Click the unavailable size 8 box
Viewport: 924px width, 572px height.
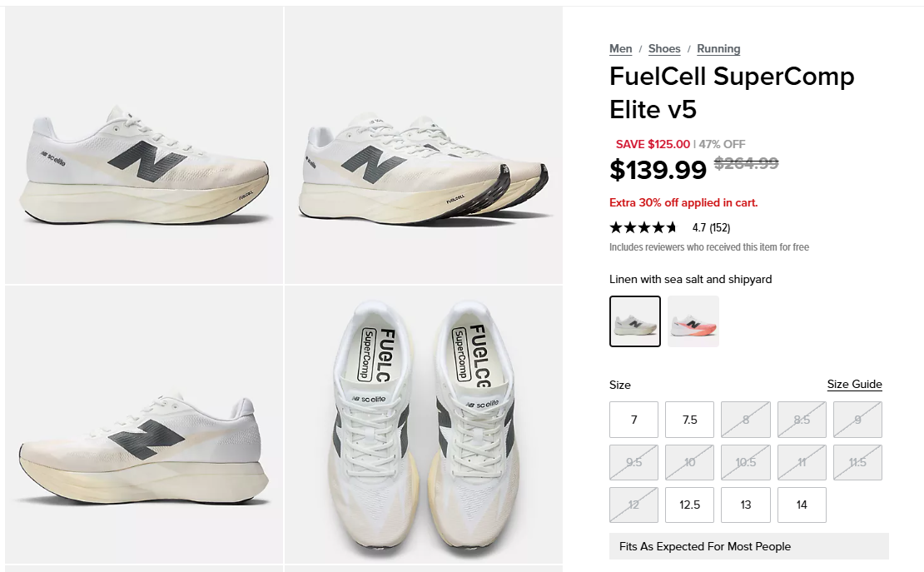click(x=746, y=420)
